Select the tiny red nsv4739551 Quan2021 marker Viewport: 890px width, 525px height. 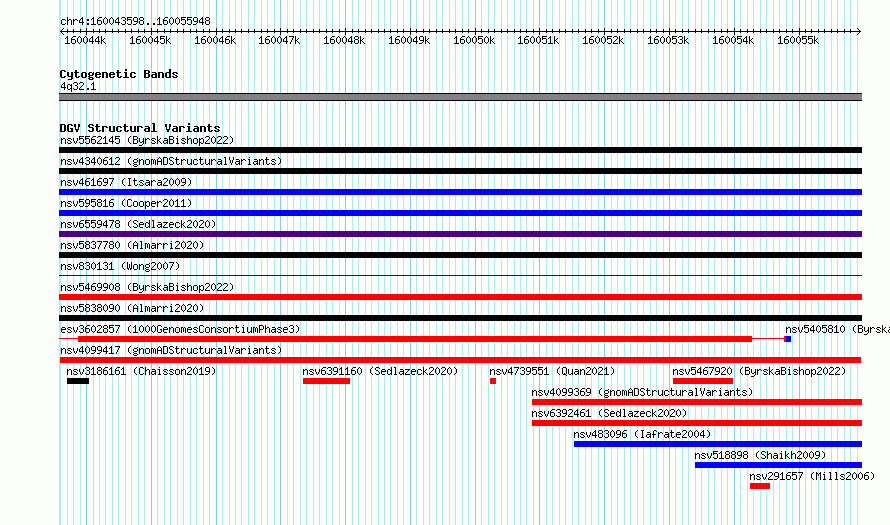(493, 381)
